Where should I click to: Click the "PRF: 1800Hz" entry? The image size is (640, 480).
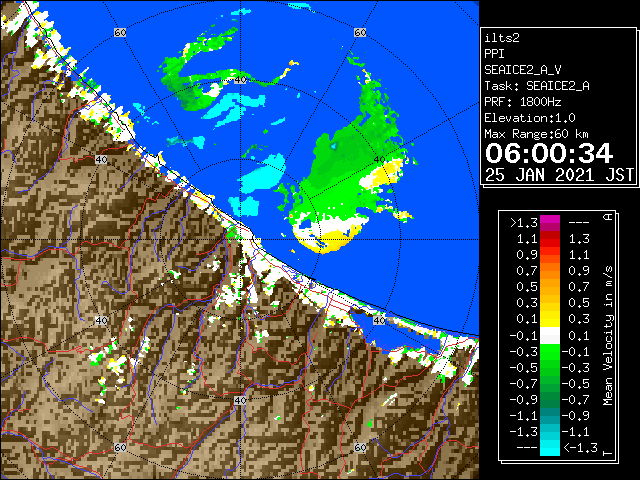523,102
